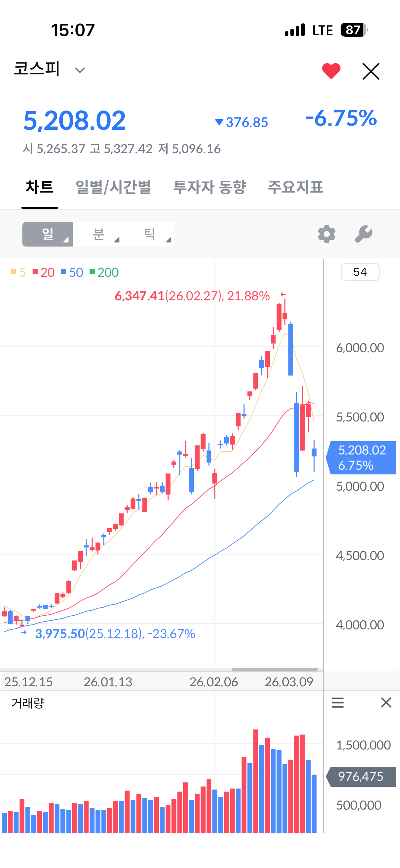Expand the 코스피 index selector chevron

point(80,70)
